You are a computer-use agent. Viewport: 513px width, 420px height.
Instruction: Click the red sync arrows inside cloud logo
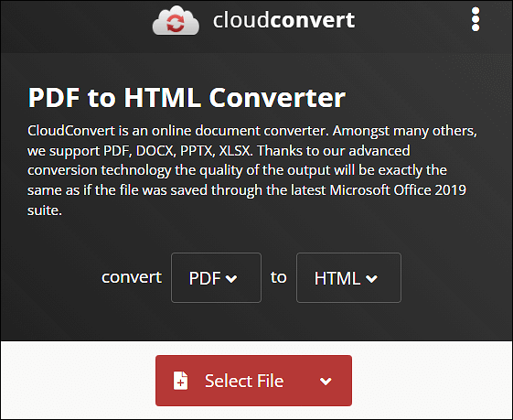(176, 23)
